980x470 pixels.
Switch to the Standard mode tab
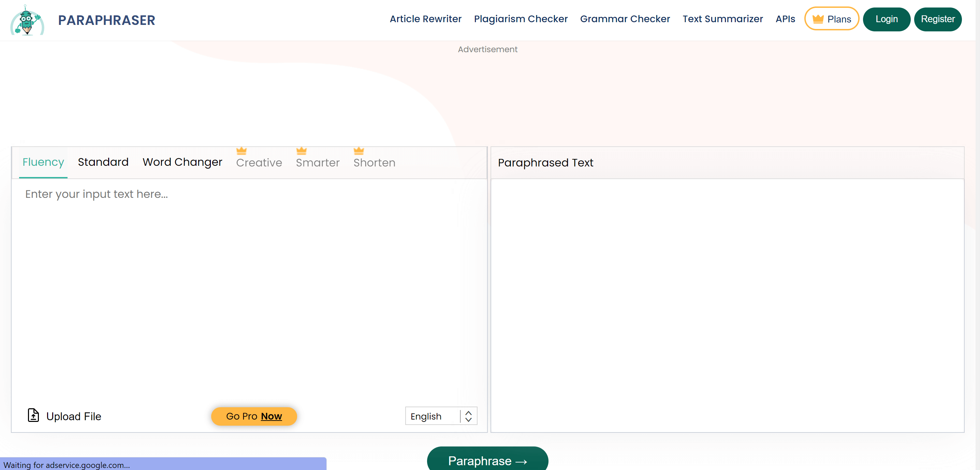(x=103, y=162)
